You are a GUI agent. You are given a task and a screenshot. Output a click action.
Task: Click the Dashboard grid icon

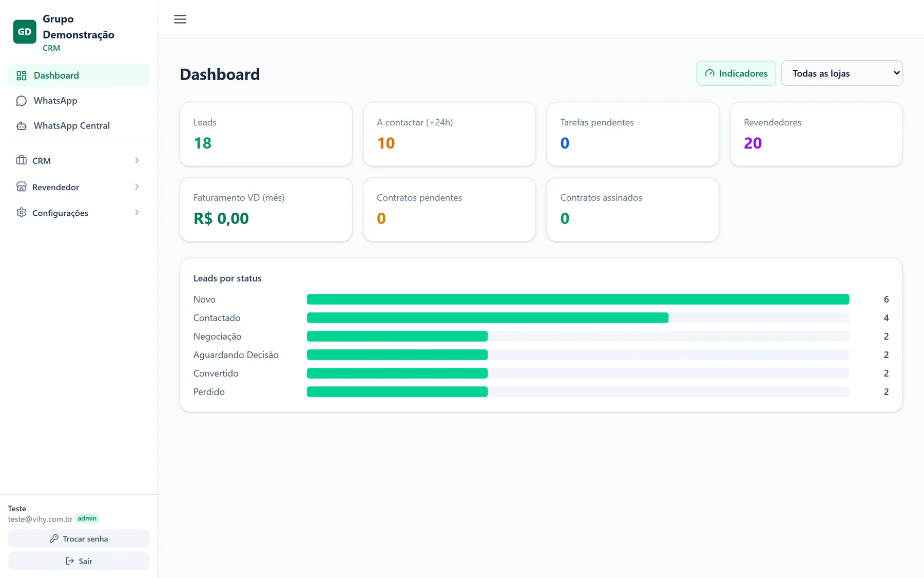[x=22, y=76]
